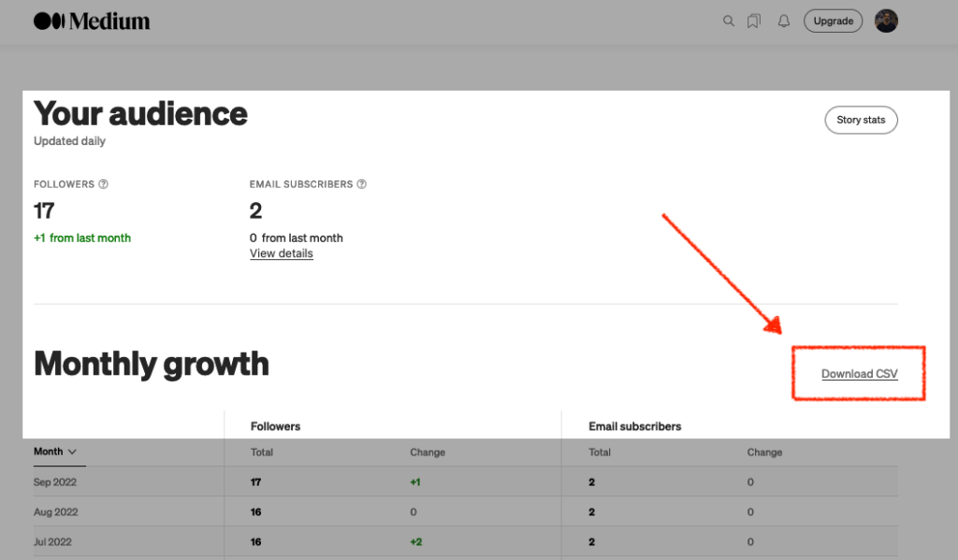Expand the avatar account dropdown
The width and height of the screenshot is (958, 560).
[x=886, y=21]
